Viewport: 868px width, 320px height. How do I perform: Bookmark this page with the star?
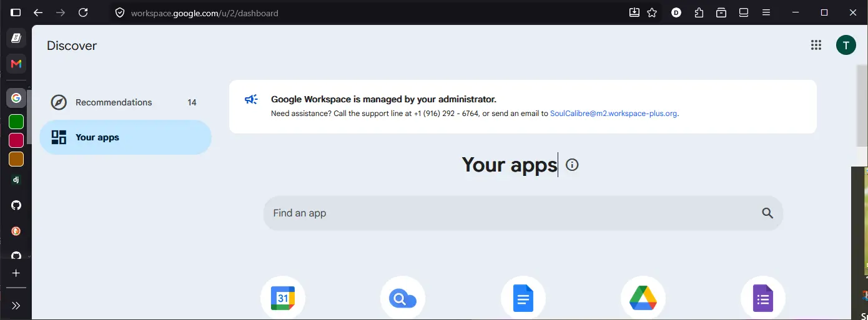point(652,12)
